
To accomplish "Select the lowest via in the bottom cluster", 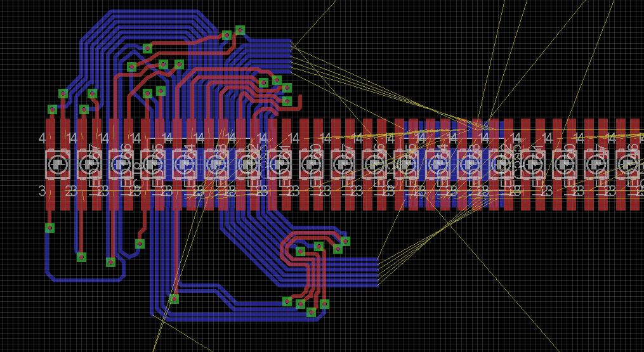I will click(x=312, y=312).
